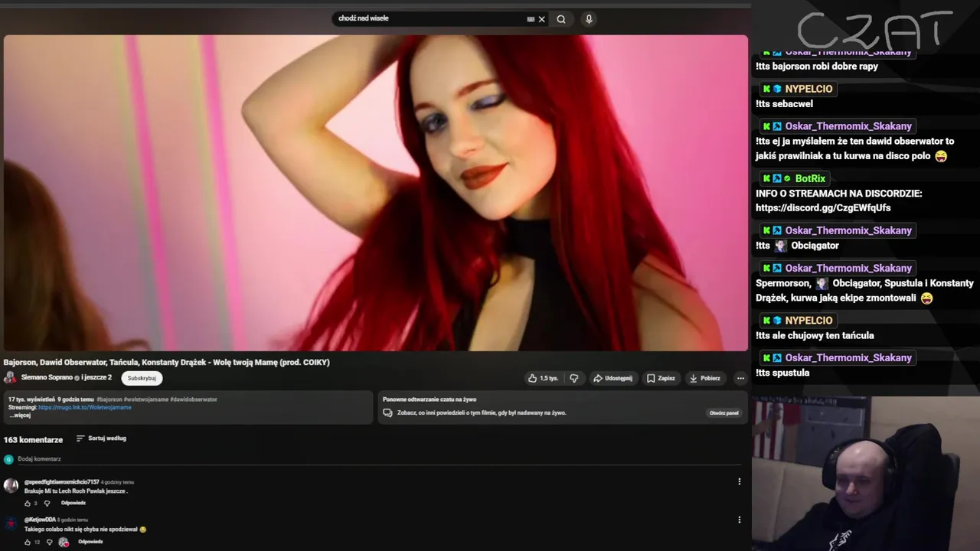Screen dimensions: 980x551
Task: Save the video with Zapisz
Action: click(661, 378)
